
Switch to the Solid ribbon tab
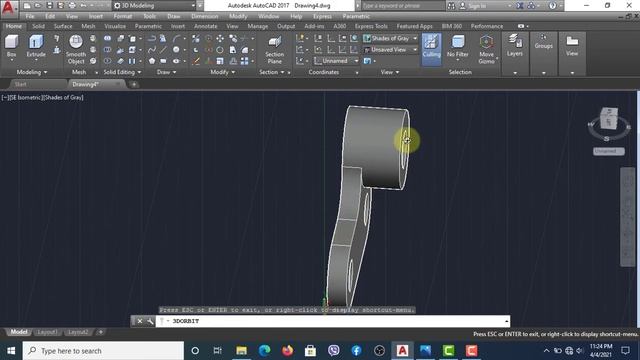pyautogui.click(x=38, y=26)
